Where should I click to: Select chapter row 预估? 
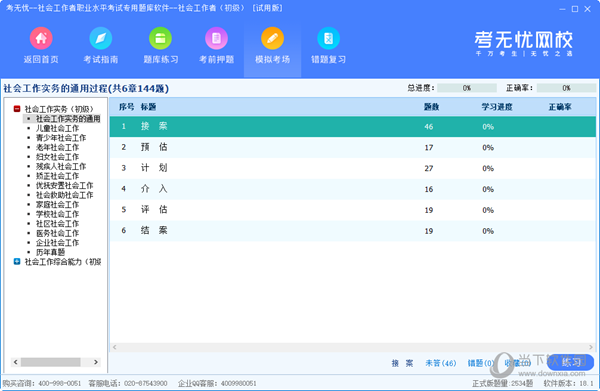coord(353,147)
